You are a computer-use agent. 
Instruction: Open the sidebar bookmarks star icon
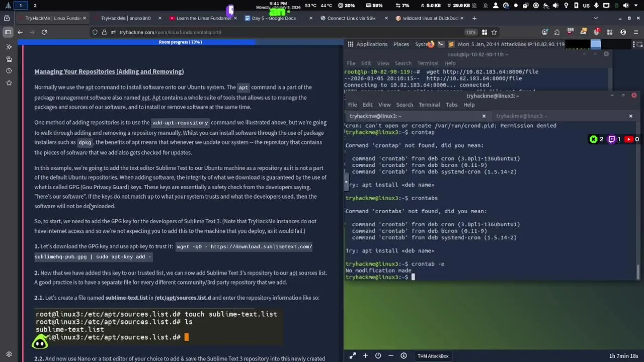(x=9, y=83)
